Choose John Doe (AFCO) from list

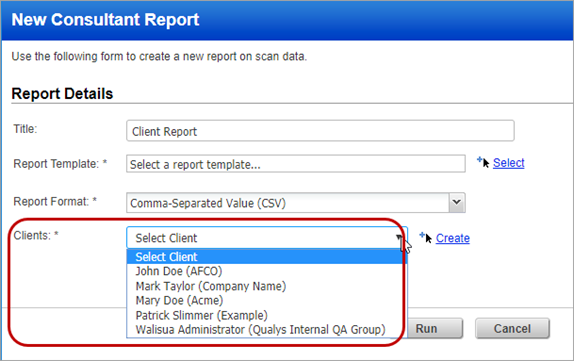tap(267, 271)
